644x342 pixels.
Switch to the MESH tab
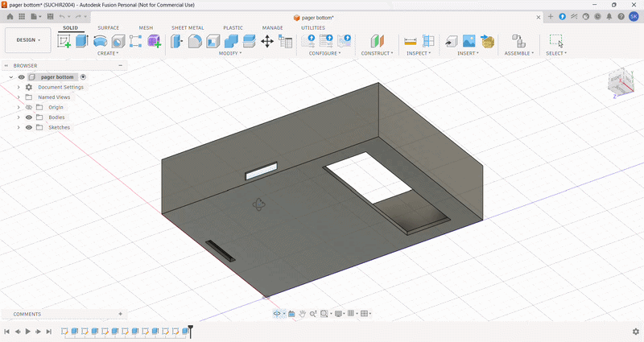(x=146, y=28)
